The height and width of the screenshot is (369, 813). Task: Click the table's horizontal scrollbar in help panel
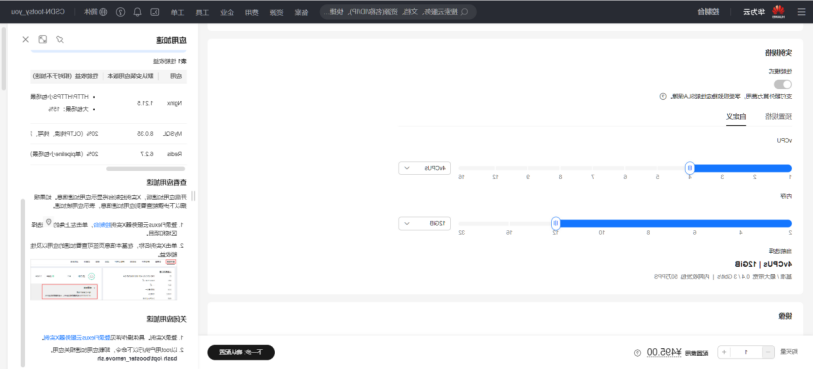146,168
